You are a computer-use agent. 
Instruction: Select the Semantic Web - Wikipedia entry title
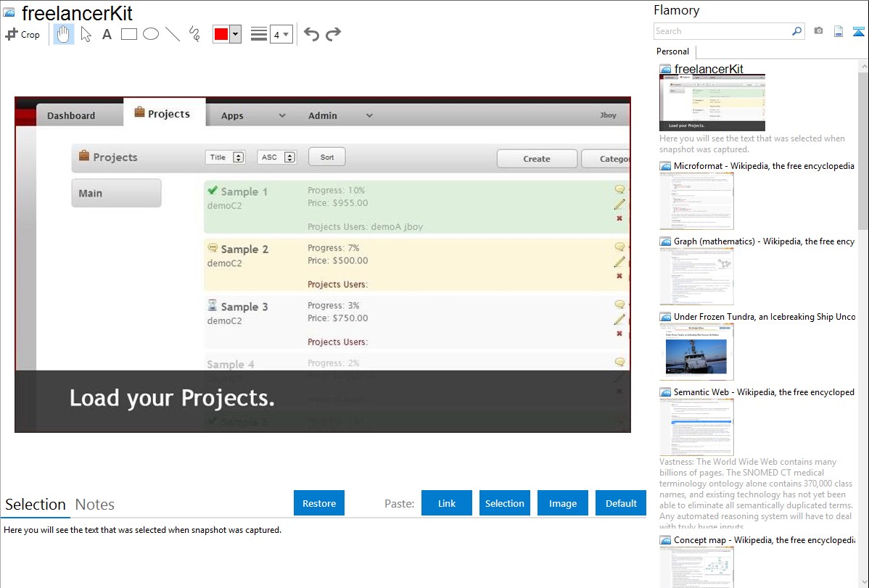tap(764, 392)
